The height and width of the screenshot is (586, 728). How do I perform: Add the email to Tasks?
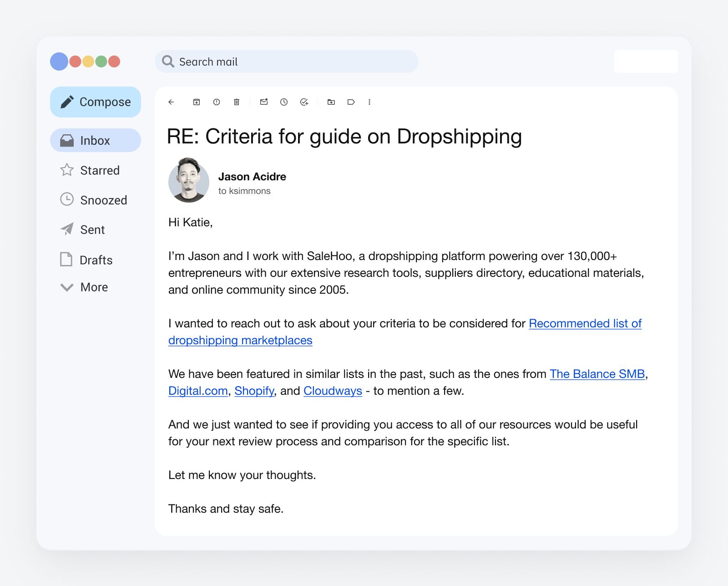tap(304, 102)
